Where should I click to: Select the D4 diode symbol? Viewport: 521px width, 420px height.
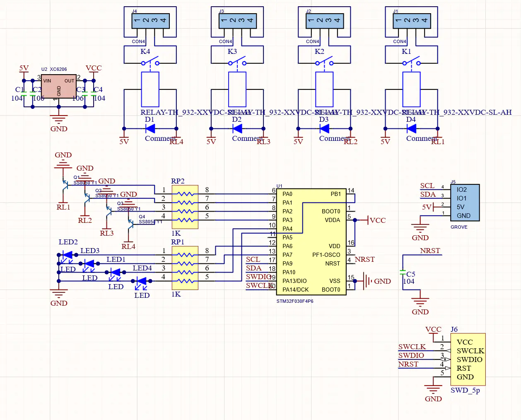click(411, 128)
